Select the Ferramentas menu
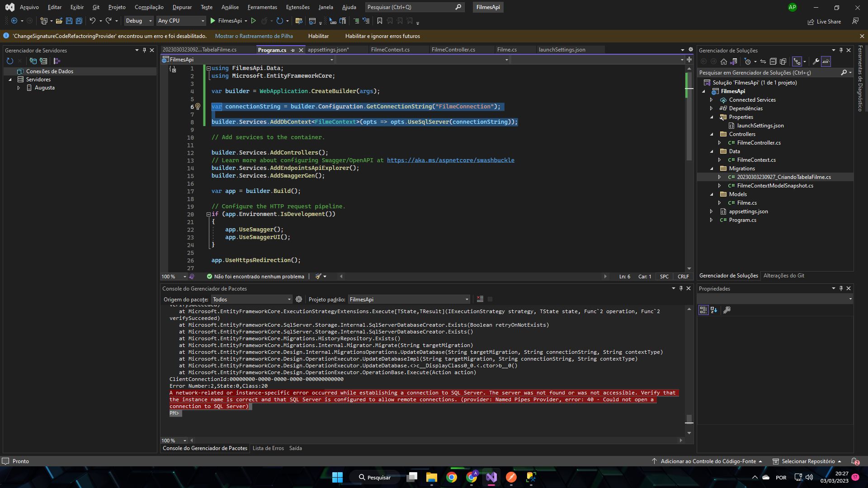Screen dimensions: 868x488 pos(263,7)
